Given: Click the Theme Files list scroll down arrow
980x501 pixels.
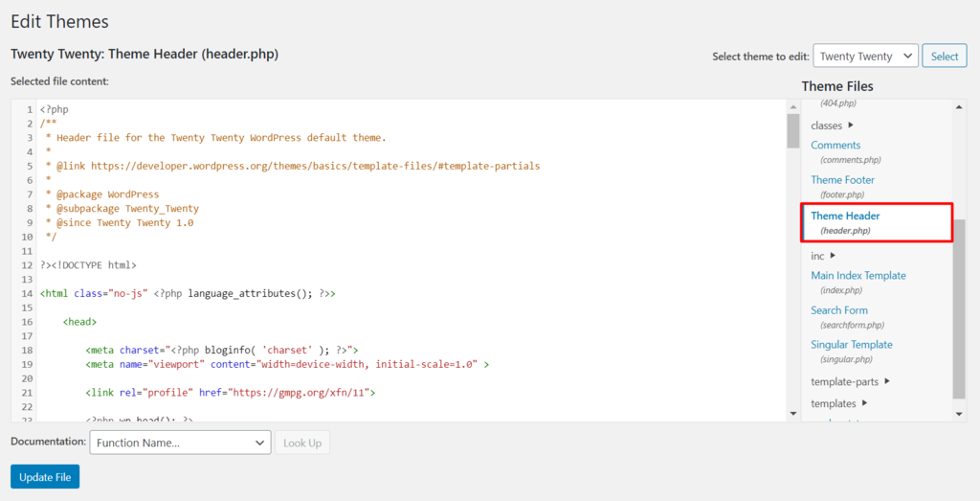Looking at the screenshot, I should tap(960, 413).
